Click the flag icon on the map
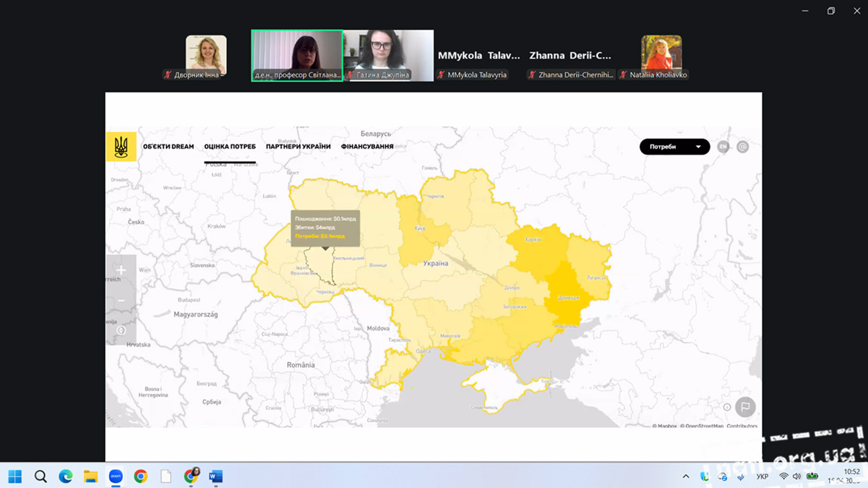 click(745, 407)
